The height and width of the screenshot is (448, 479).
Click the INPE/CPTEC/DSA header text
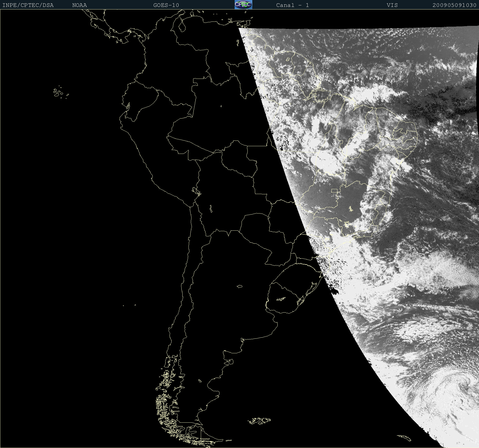[28, 5]
